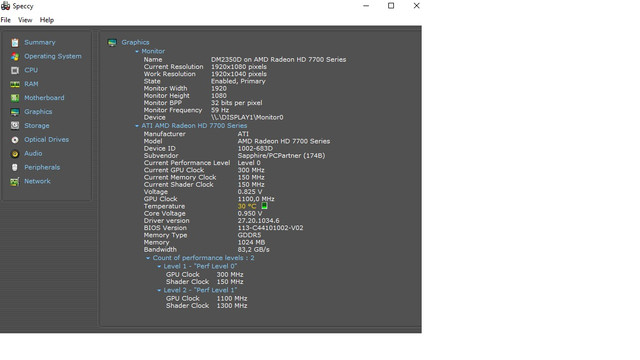The width and height of the screenshot is (640, 360).
Task: Select monitor name DM2350D on AMD Radeon value
Action: pos(278,60)
